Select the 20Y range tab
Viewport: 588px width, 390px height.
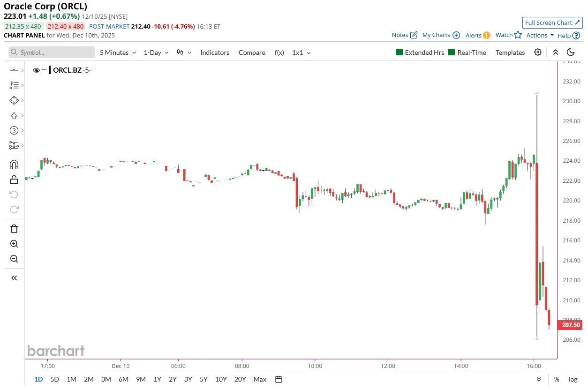(x=240, y=379)
